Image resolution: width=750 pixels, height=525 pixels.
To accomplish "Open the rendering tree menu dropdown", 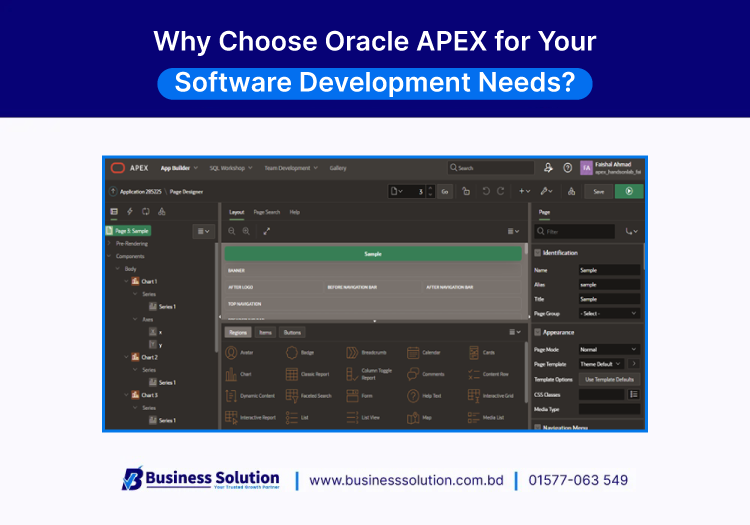I will tap(204, 231).
